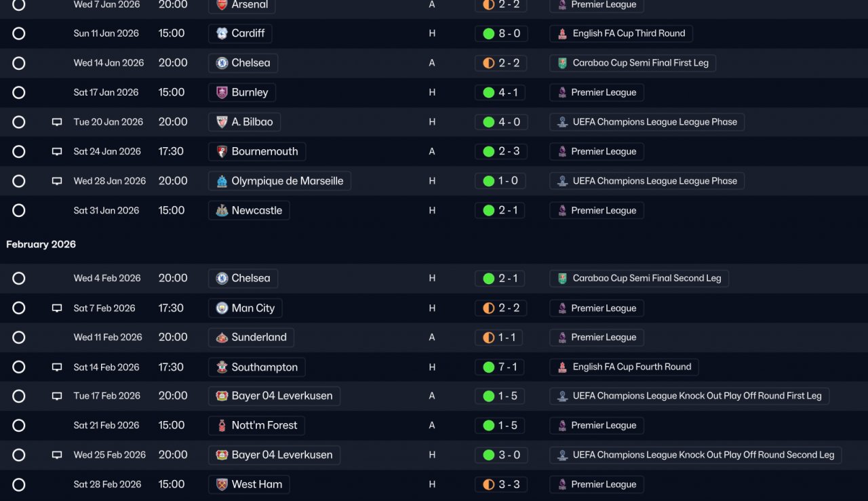868x501 pixels.
Task: Select the radio circle for West Ham fixture
Action: point(19,485)
